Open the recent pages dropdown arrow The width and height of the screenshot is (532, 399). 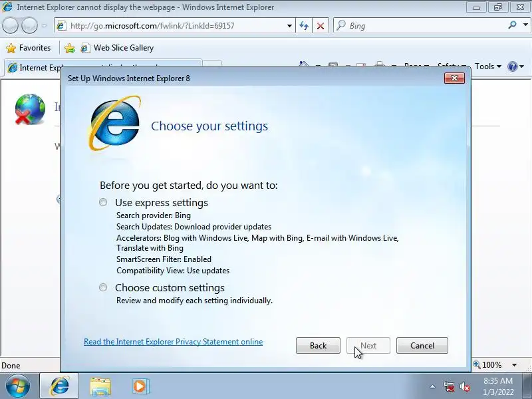coord(44,26)
